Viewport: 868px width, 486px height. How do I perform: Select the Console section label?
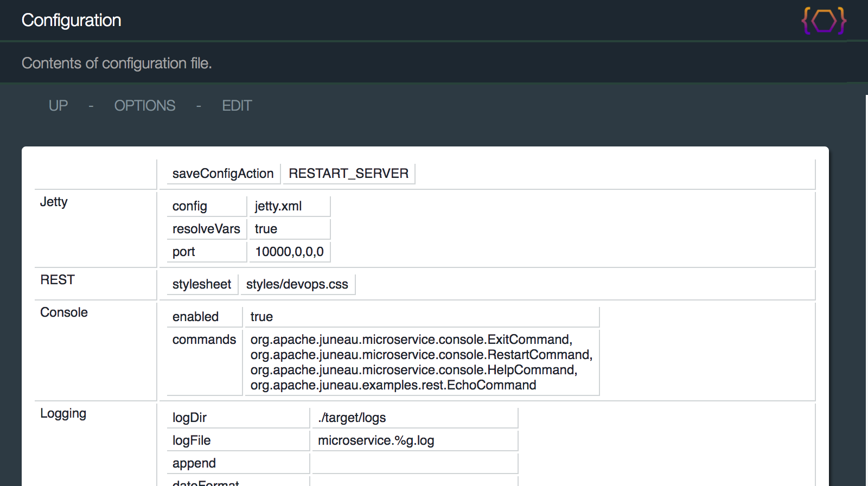(x=64, y=312)
